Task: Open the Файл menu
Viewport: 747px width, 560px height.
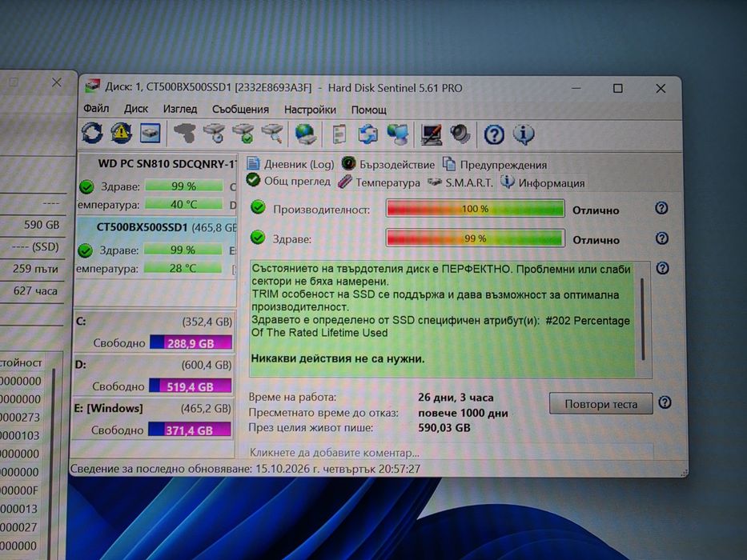Action: pos(96,109)
